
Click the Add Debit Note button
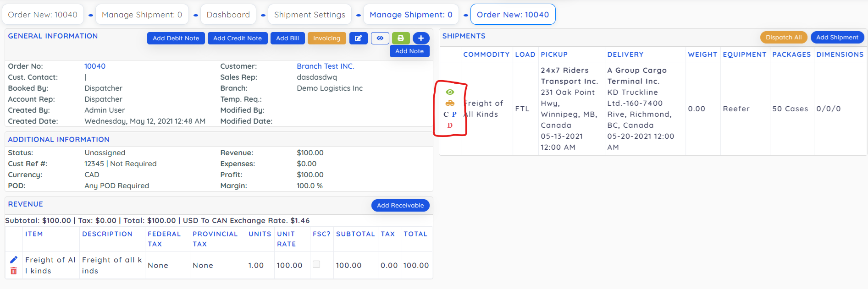click(x=176, y=38)
